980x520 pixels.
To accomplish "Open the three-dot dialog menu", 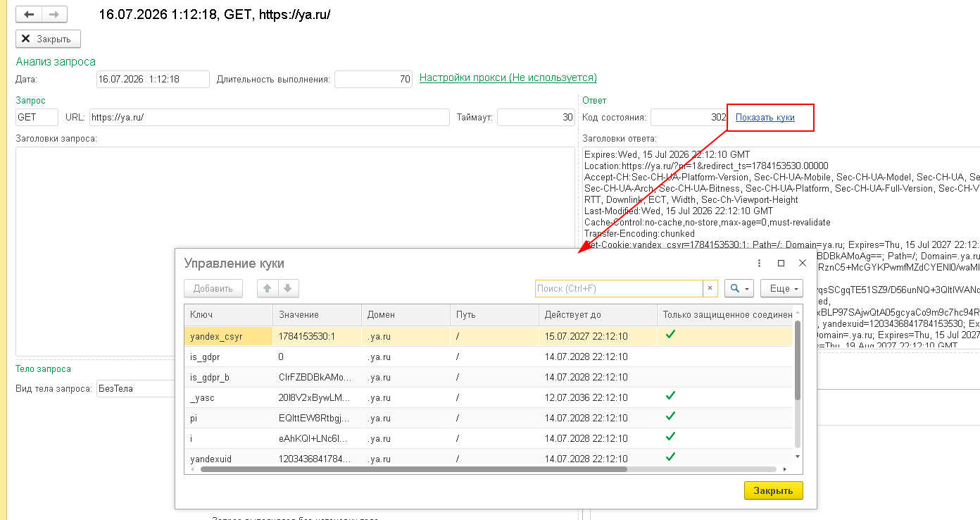I will (x=759, y=263).
